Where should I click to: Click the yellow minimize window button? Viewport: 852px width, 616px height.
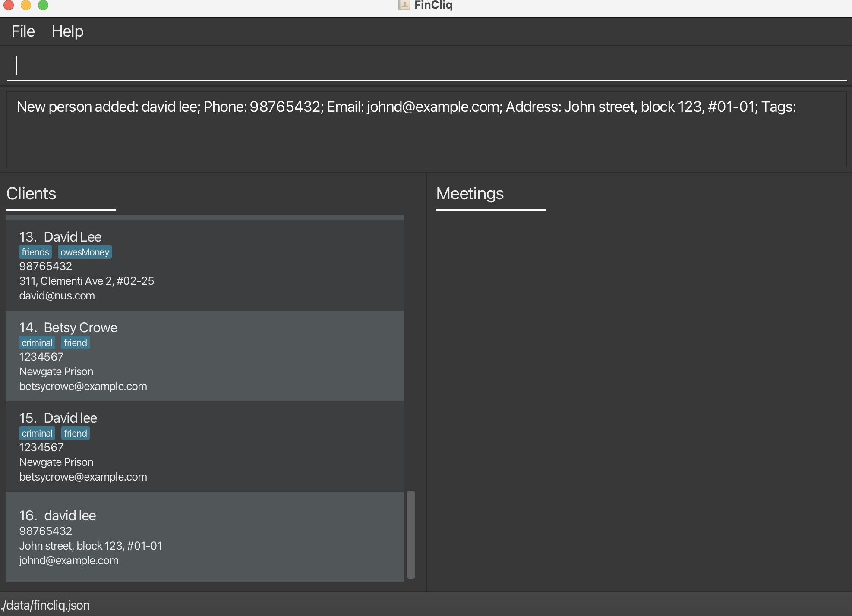(26, 5)
